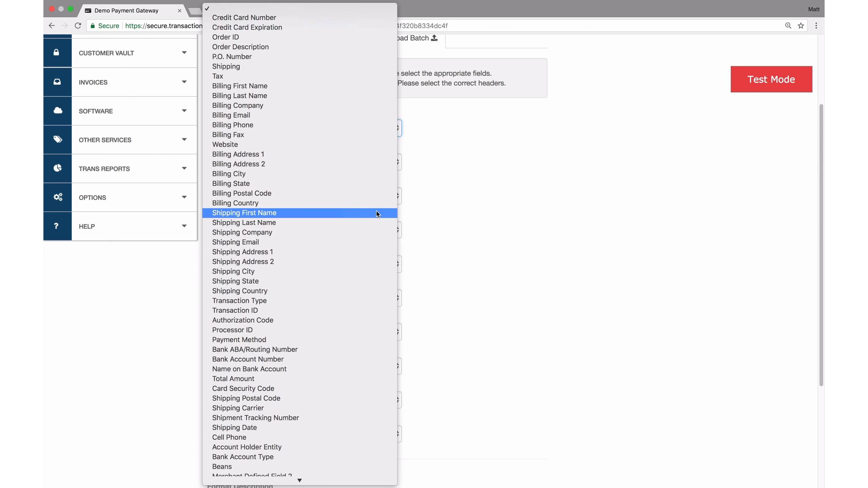The image size is (868, 488).
Task: Click the Options gears icon
Action: pos(58,197)
